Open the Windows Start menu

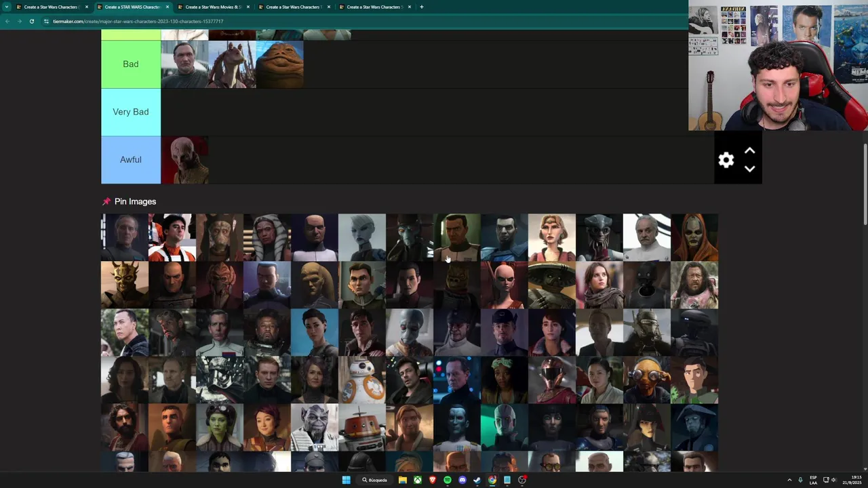coord(346,480)
